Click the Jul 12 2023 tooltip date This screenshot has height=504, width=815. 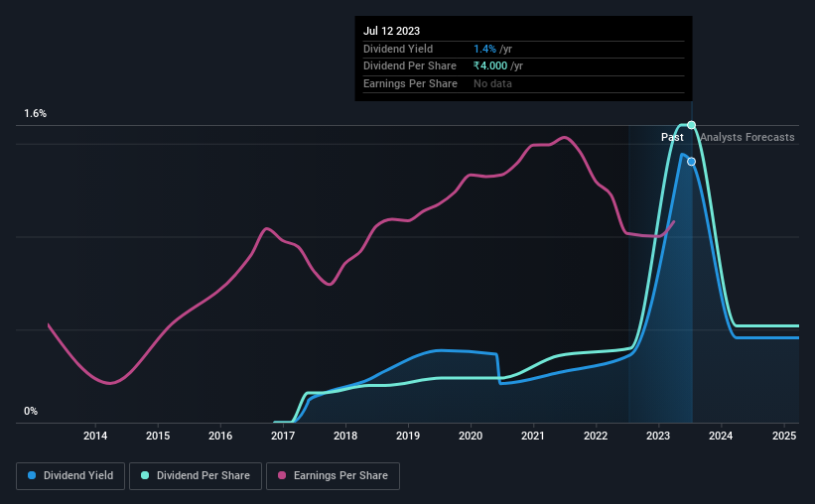(391, 31)
